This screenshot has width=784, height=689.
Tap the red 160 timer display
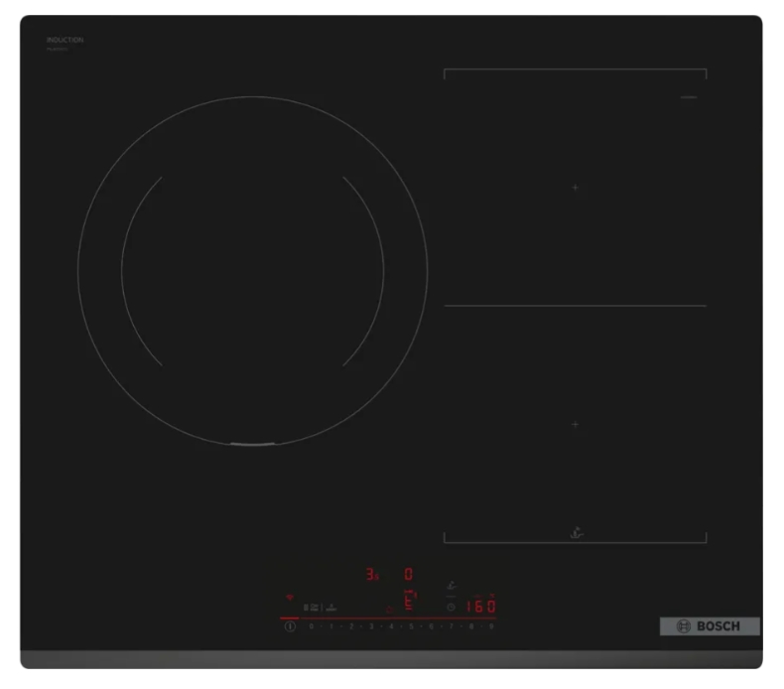480,606
